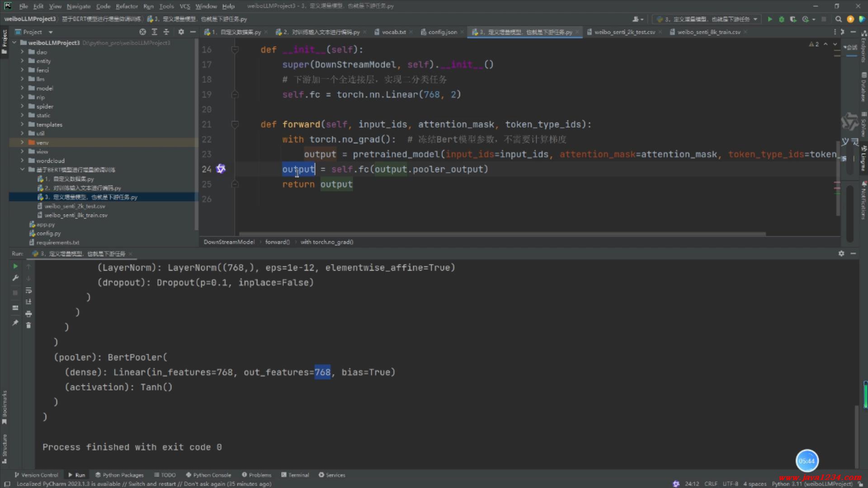Click Run with Coverage icon
This screenshot has height=488, width=868.
793,19
